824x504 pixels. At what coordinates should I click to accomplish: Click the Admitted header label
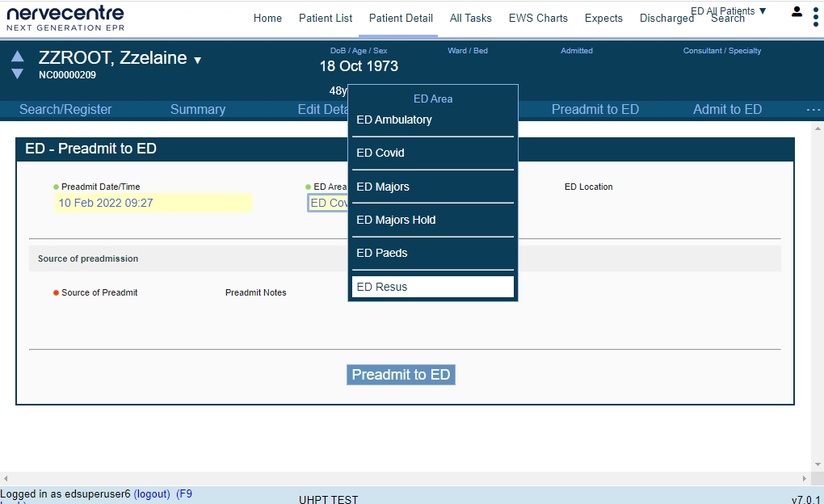click(577, 50)
